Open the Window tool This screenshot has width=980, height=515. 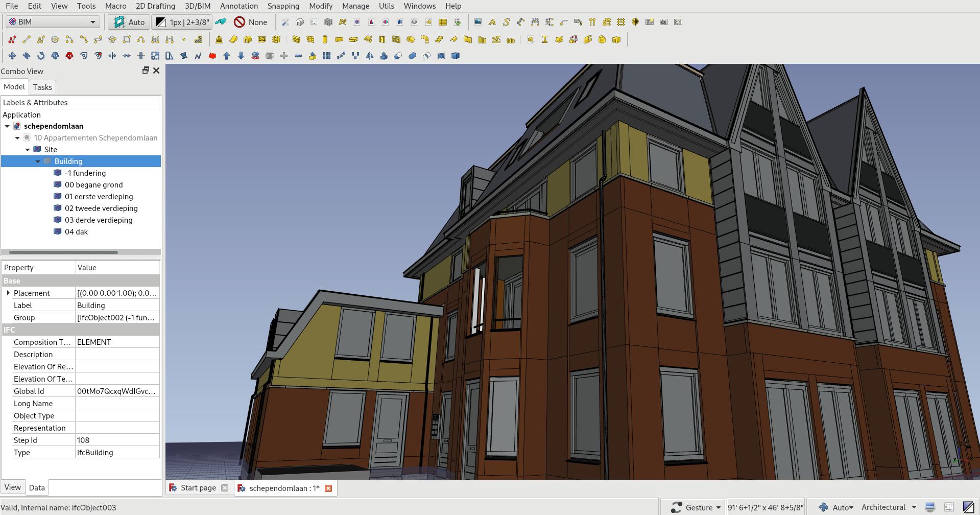[x=397, y=39]
